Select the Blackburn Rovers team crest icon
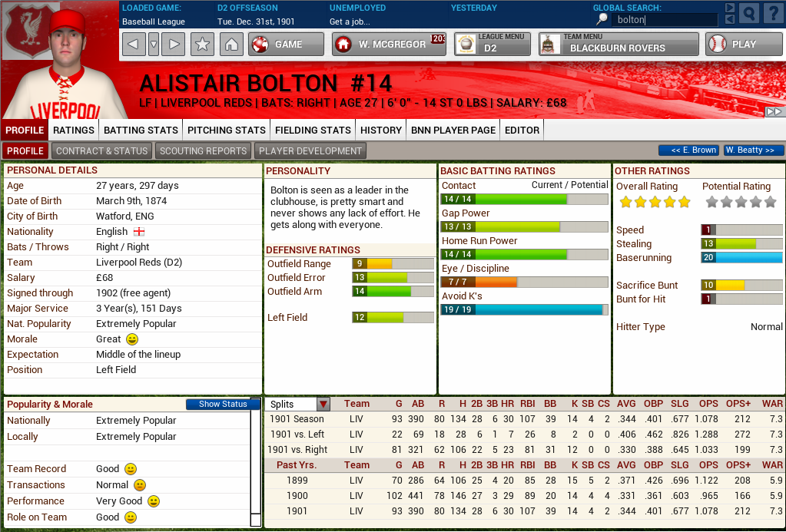 point(550,44)
